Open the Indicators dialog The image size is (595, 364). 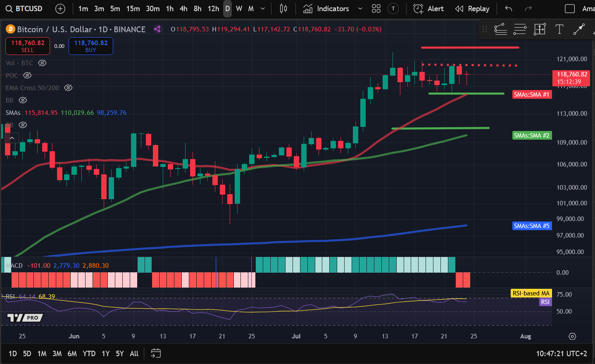coord(326,9)
